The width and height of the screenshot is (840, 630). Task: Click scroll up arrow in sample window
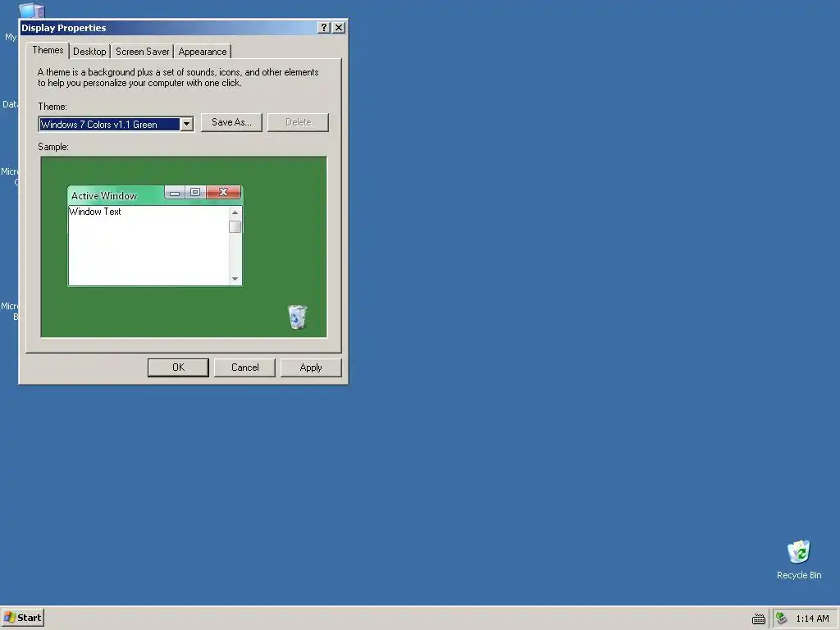(x=235, y=212)
